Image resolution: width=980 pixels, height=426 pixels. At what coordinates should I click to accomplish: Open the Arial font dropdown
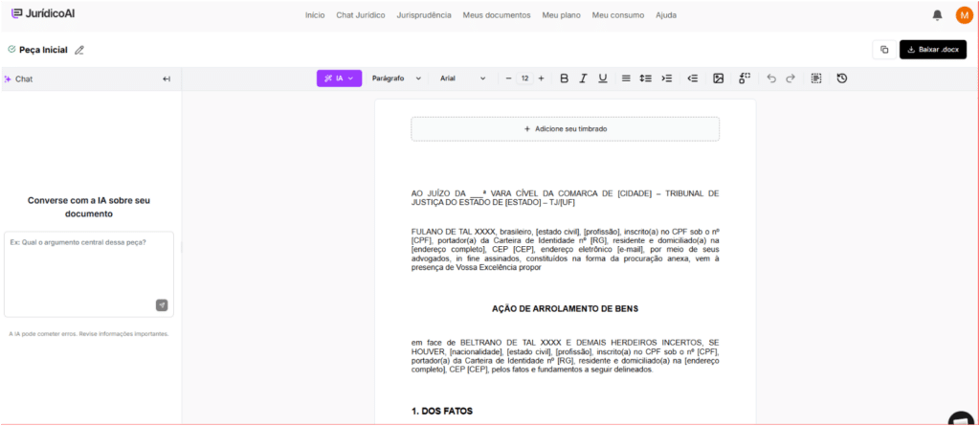tap(462, 78)
